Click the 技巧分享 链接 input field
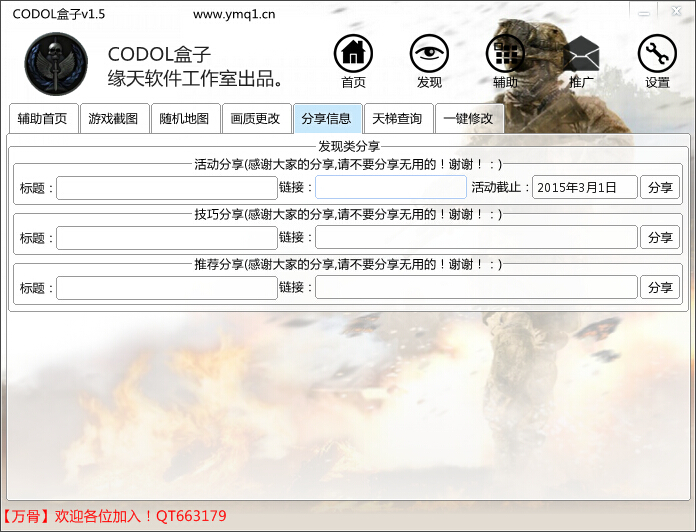 click(476, 237)
